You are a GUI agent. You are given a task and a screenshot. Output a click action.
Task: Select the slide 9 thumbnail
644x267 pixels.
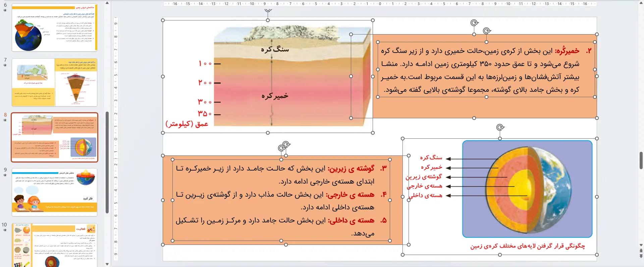pos(54,192)
